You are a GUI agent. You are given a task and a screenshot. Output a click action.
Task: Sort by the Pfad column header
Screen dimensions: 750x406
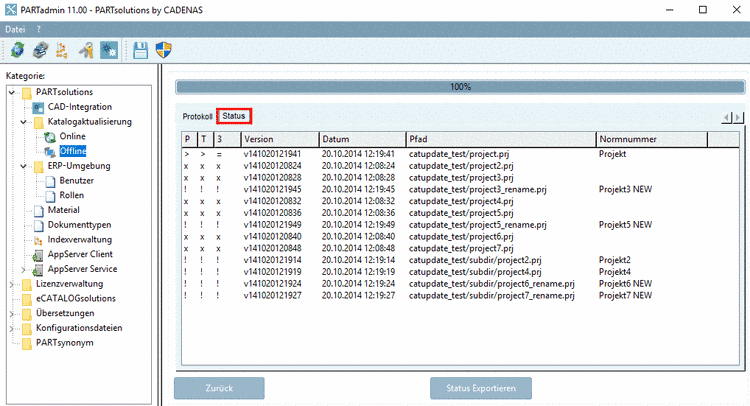pyautogui.click(x=501, y=139)
